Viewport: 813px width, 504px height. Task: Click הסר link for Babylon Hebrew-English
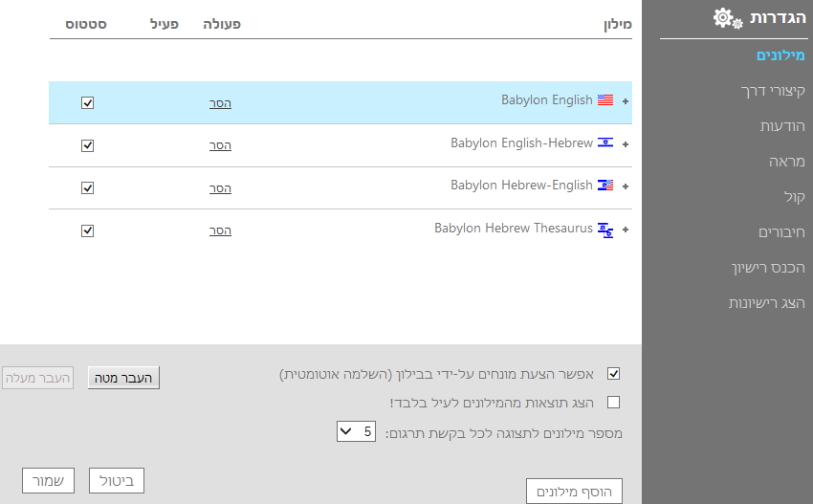tap(220, 188)
